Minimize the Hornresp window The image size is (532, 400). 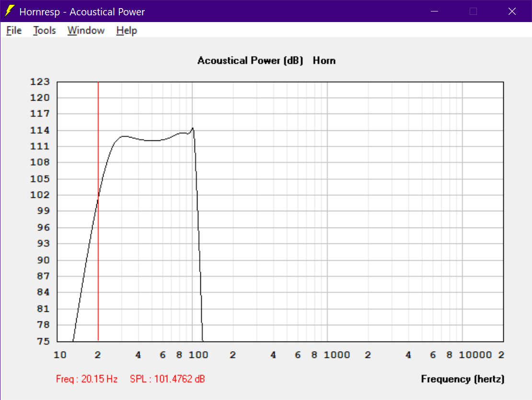[x=434, y=11]
